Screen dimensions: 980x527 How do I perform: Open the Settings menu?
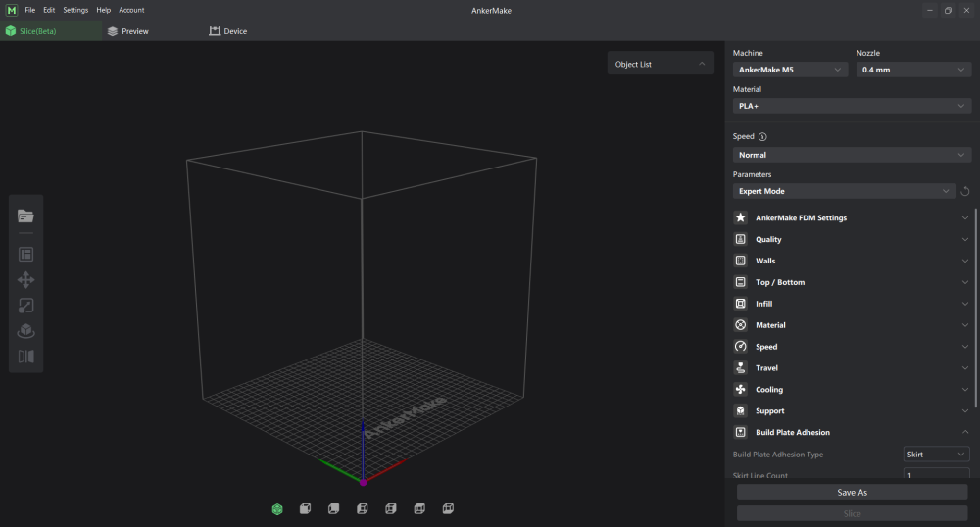coord(75,10)
